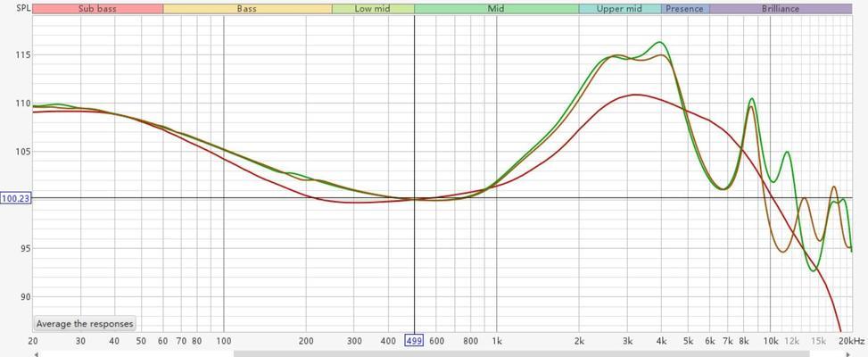Click the 10k frequency axis label
This screenshot has height=357, width=868.
[x=770, y=341]
